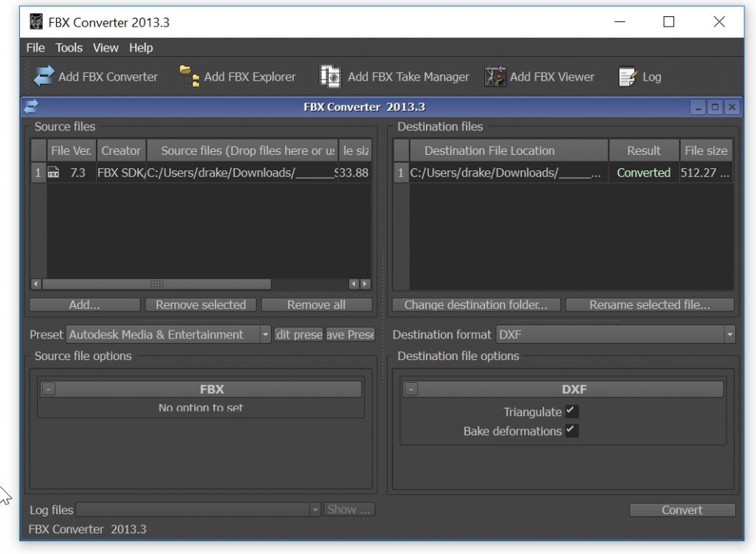The width and height of the screenshot is (756, 554).
Task: Click the source files horizontal scrollbar
Action: pos(157,284)
